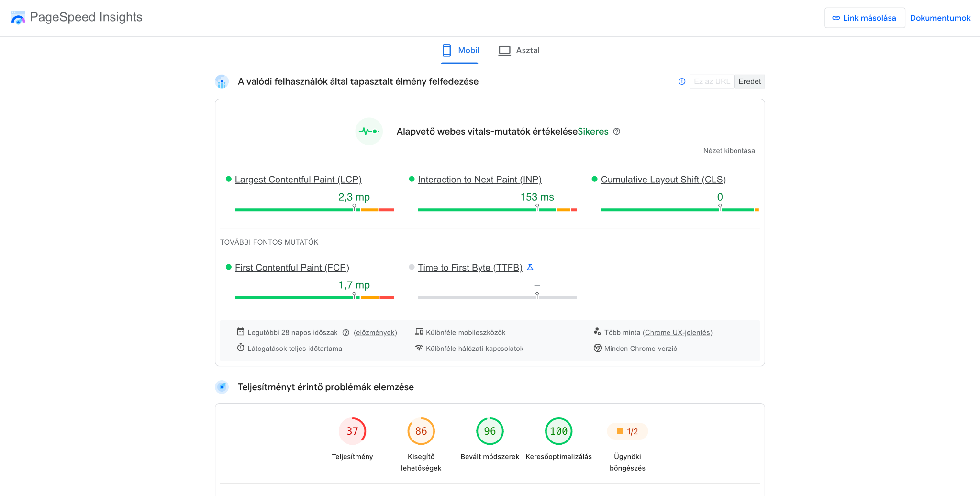980x496 pixels.
Task: Open Time to First Byte (TTFB) link
Action: [470, 268]
